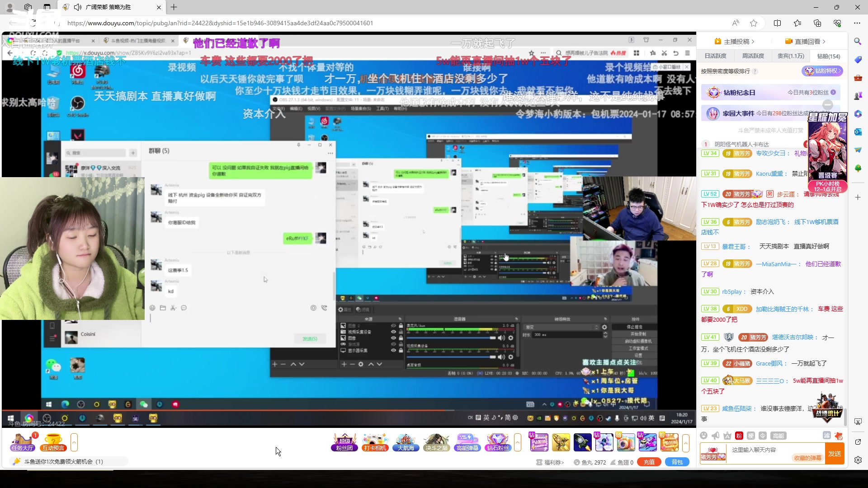Open the 福利券 coupon chevron
Screen dimensions: 868x488
(x=550, y=462)
